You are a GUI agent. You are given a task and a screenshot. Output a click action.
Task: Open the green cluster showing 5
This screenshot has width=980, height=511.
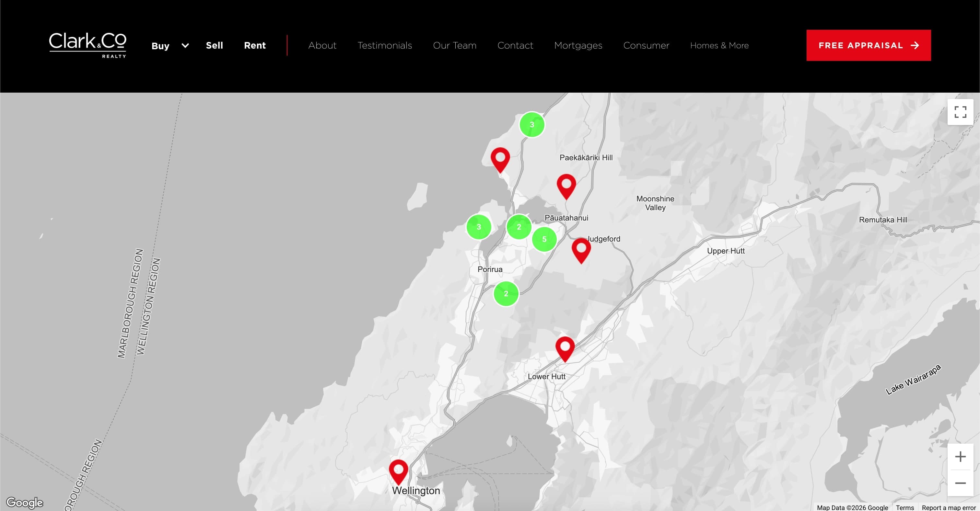[544, 239]
